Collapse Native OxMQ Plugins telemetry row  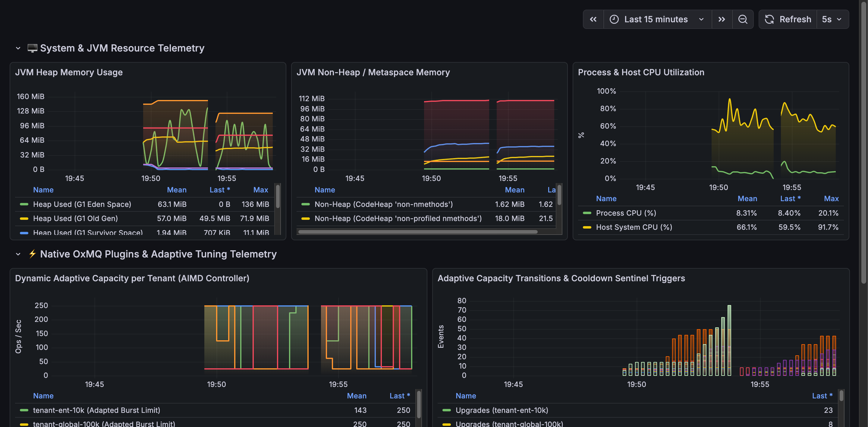point(18,254)
